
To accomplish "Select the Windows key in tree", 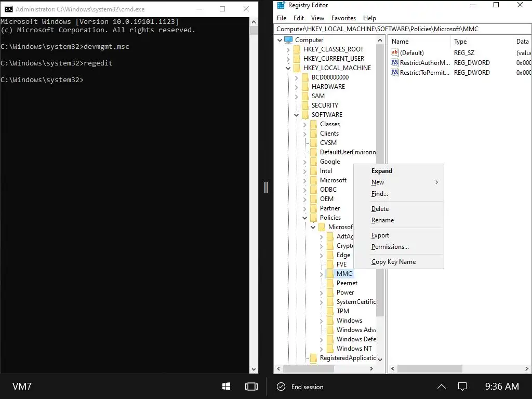I will pos(349,321).
